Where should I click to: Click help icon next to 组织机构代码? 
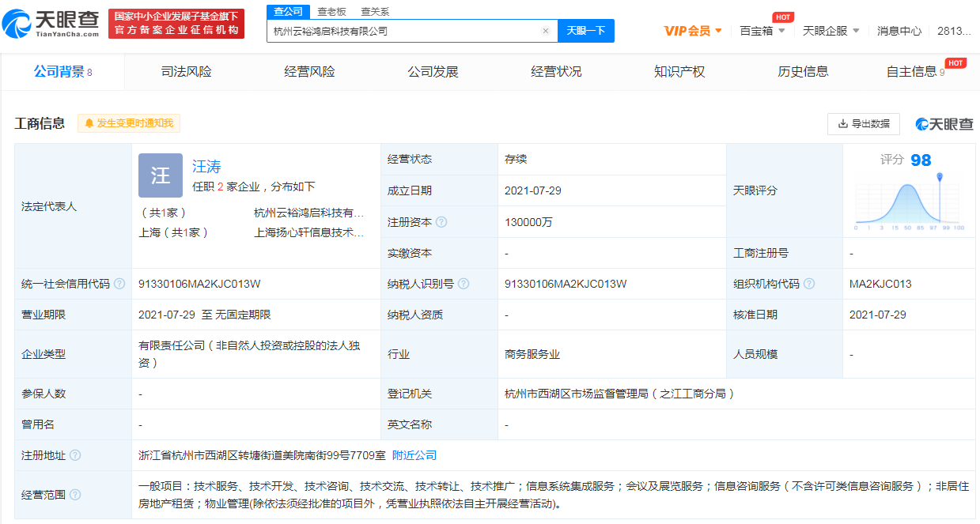(x=809, y=284)
